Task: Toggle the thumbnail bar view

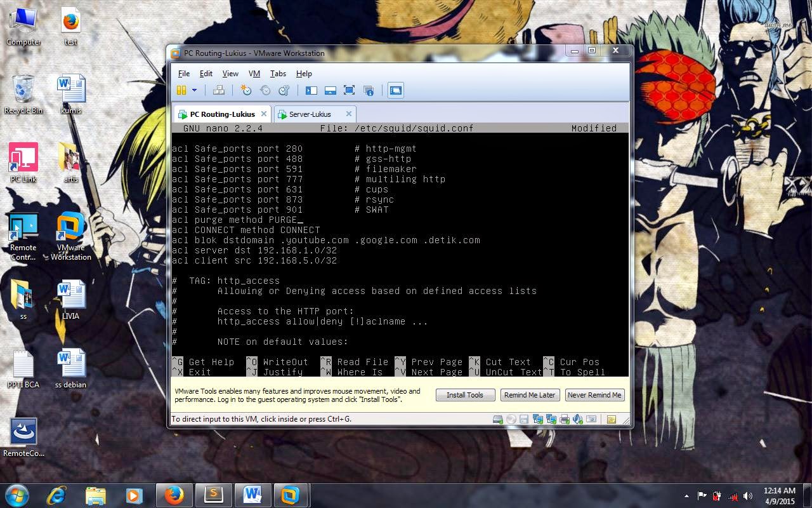Action: pos(330,91)
